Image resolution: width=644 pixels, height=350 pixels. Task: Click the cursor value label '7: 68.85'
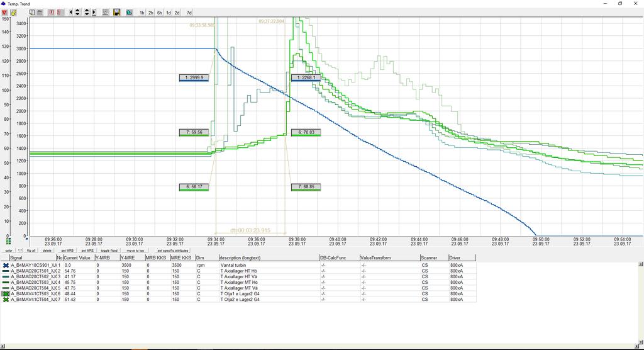306,187
